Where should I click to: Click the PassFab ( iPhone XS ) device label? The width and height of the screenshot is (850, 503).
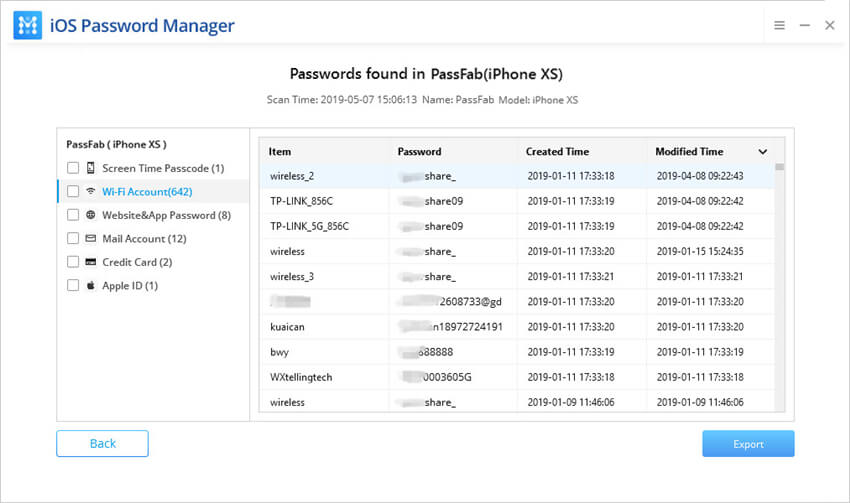(x=116, y=144)
